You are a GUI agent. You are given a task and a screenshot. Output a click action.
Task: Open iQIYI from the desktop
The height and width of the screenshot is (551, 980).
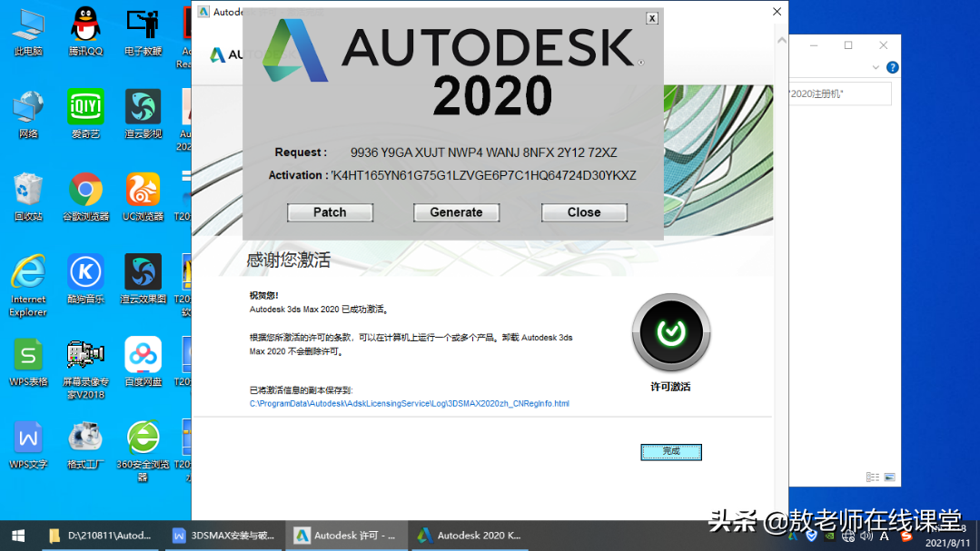click(x=85, y=109)
